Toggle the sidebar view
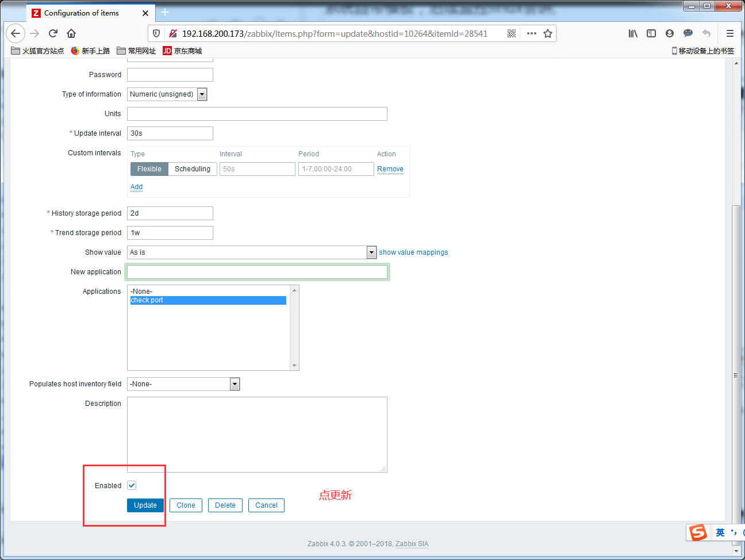Image resolution: width=745 pixels, height=560 pixels. (x=651, y=33)
